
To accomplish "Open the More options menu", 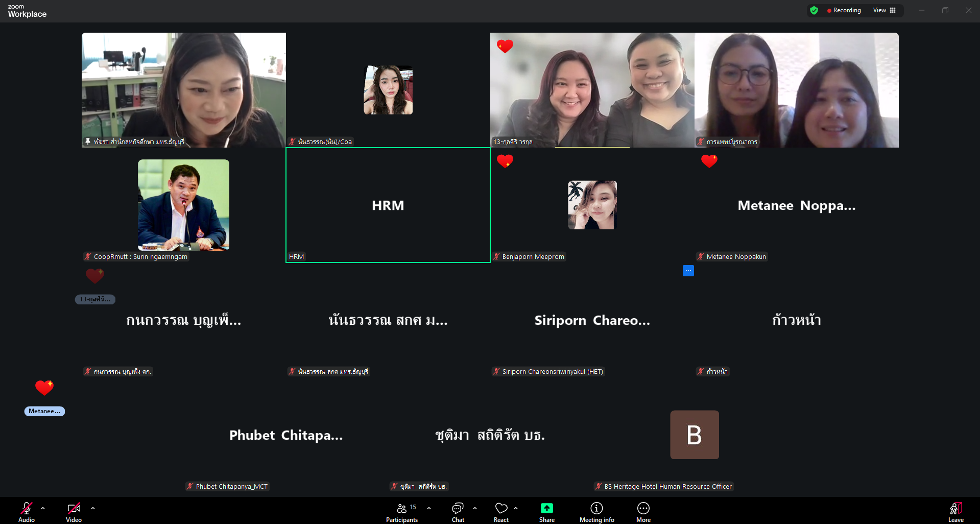I will pyautogui.click(x=643, y=511).
